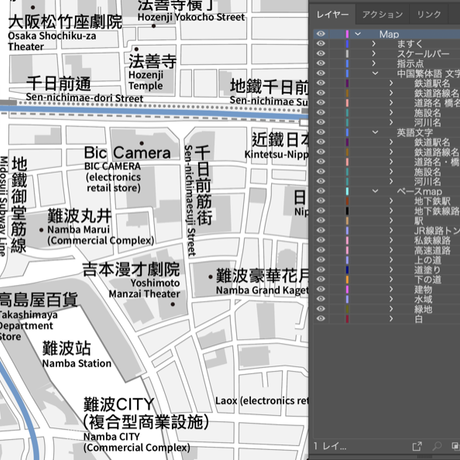The width and height of the screenshot is (460, 460).
Task: Click the red swatch of the 白 layer
Action: pos(347,319)
